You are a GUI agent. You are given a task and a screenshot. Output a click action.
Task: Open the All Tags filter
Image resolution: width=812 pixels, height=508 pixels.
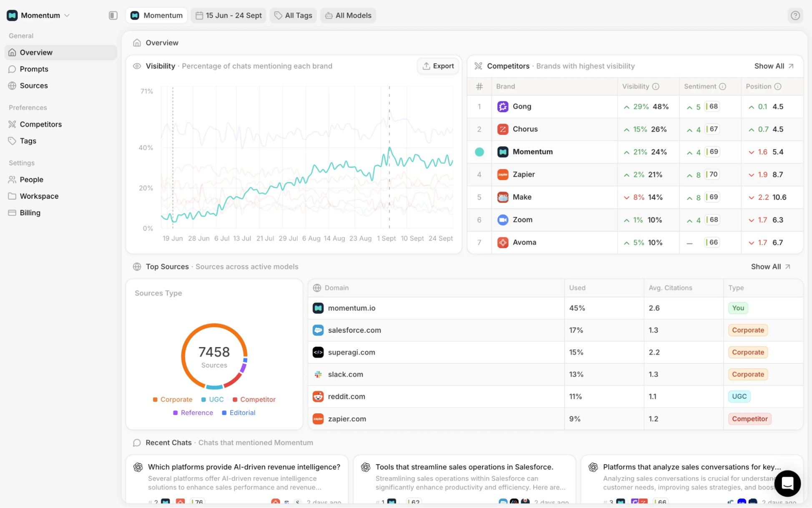pos(293,15)
